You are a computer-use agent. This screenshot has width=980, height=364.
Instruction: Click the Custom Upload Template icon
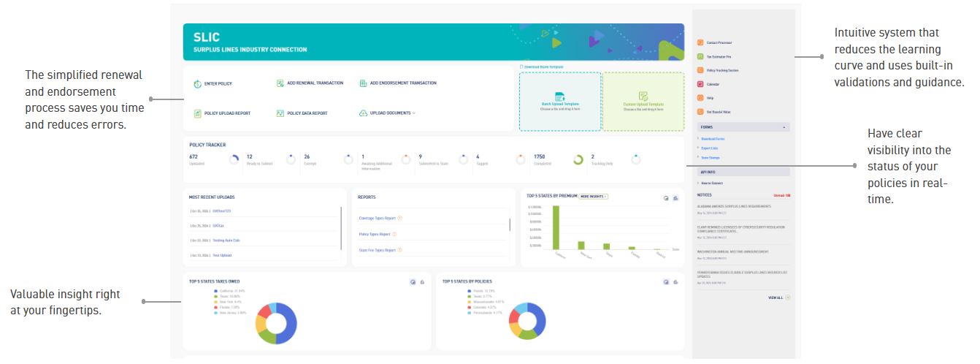tap(643, 96)
